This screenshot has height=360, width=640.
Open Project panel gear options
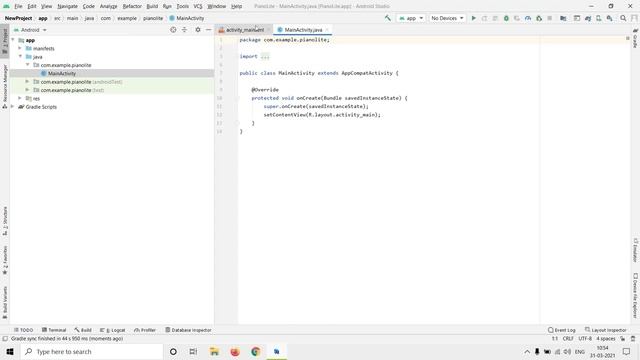[x=198, y=30]
